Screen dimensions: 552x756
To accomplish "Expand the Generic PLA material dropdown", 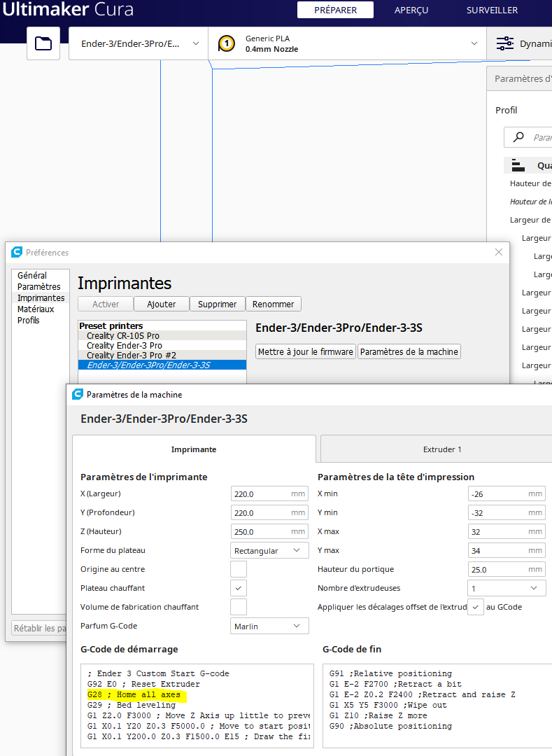I will tap(347, 43).
